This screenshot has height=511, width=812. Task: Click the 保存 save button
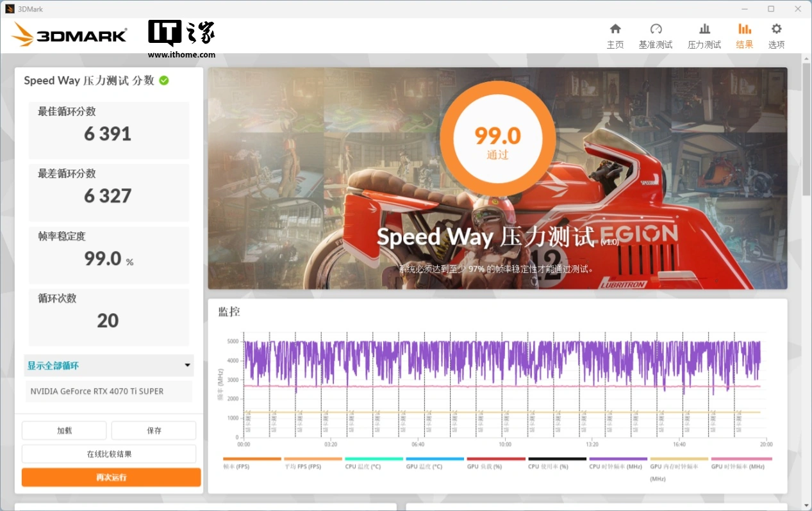coord(154,430)
